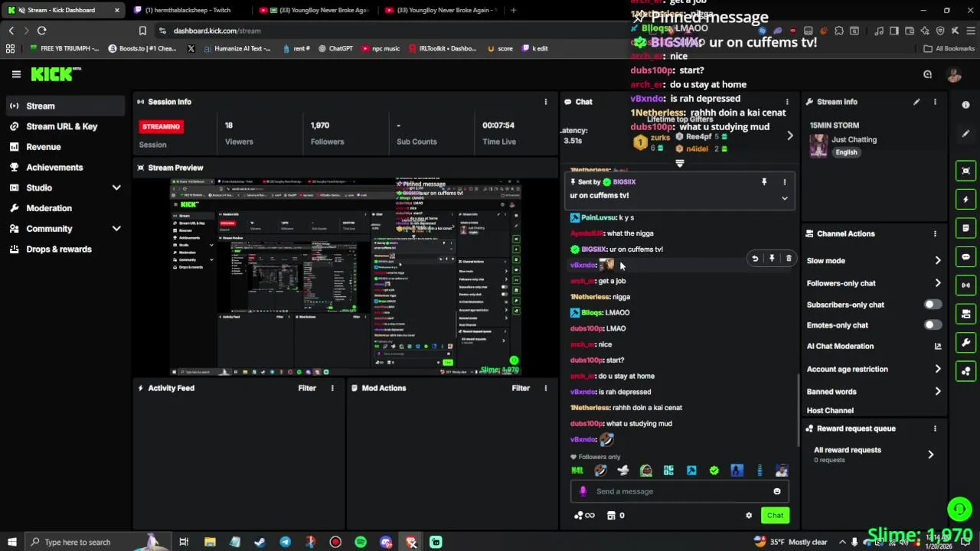Click the N4L emote in quick bar
This screenshot has width=980, height=551.
577,471
